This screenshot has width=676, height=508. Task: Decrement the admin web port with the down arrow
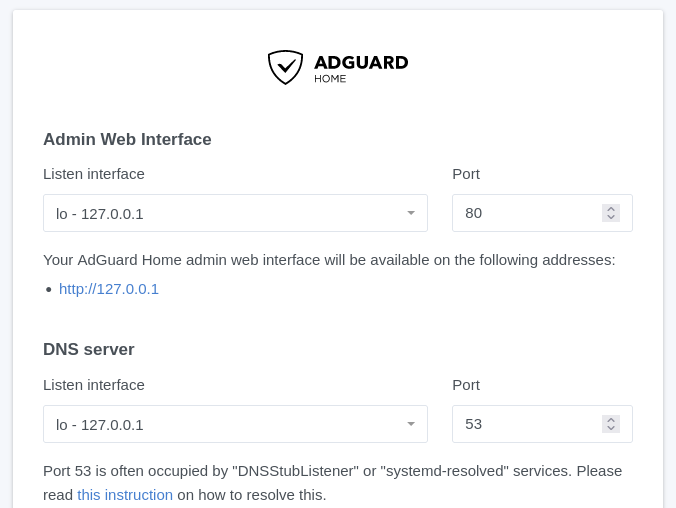point(611,217)
